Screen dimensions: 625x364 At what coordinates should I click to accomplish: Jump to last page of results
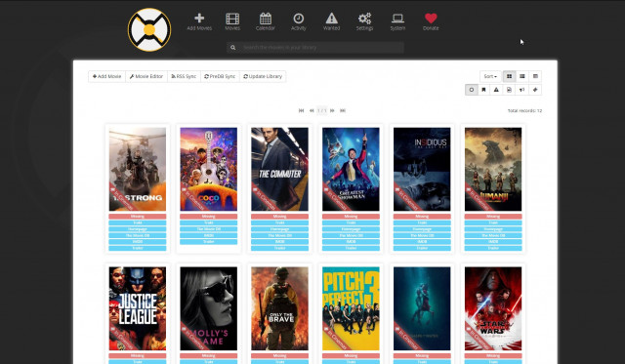click(x=343, y=110)
